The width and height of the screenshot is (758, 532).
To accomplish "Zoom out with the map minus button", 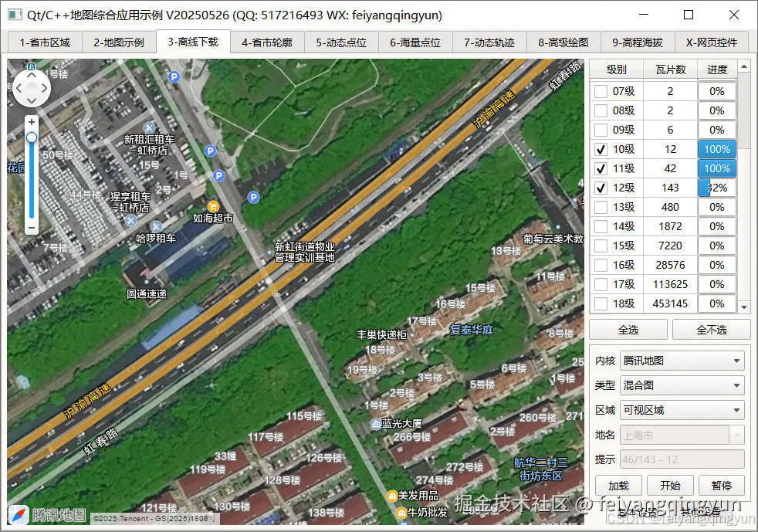I will point(32,227).
